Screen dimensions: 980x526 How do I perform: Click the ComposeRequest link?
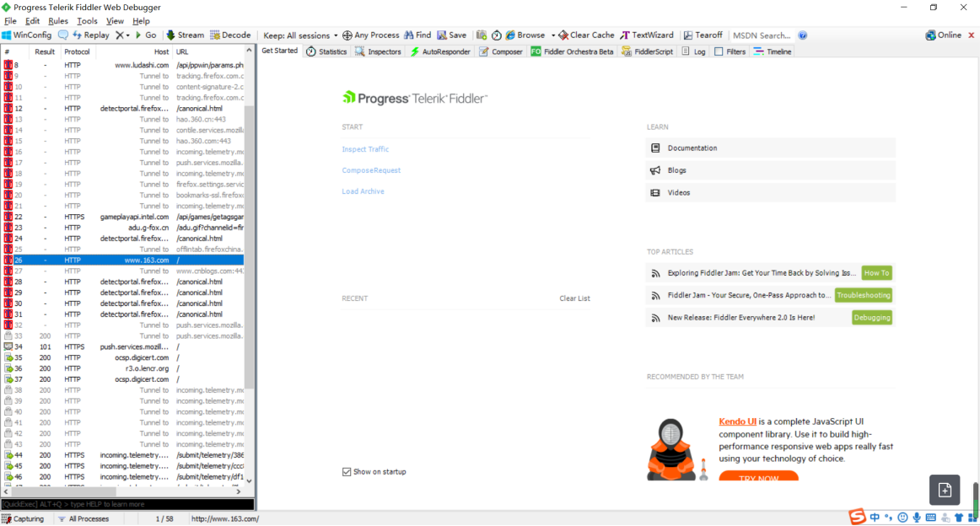(x=371, y=170)
